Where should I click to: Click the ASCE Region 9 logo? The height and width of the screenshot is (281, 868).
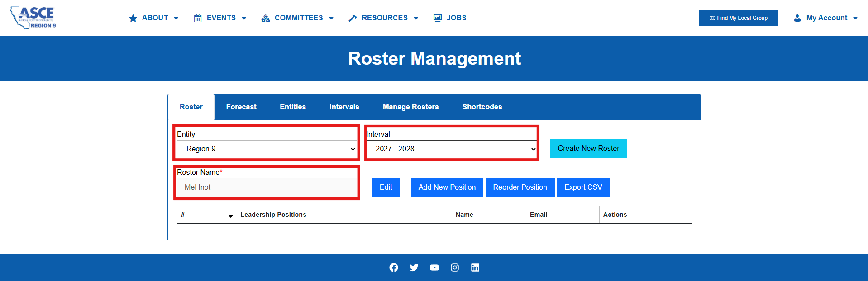(x=33, y=18)
